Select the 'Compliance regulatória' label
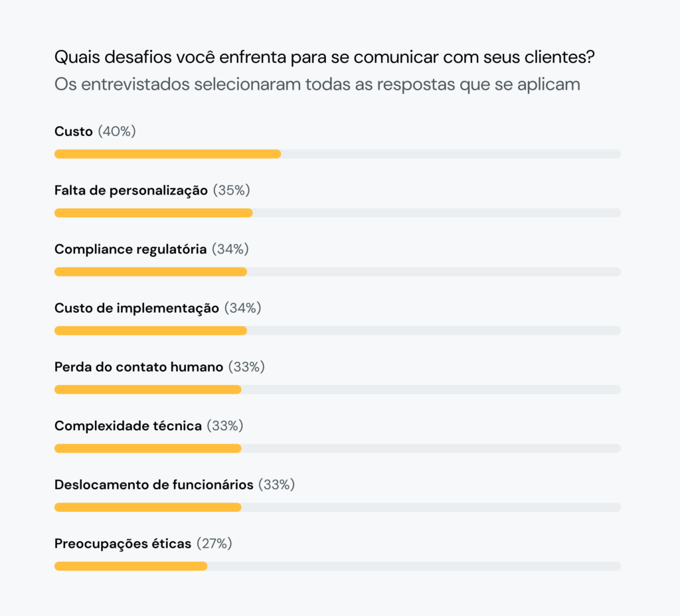Viewport: 680px width, 616px height. pyautogui.click(x=130, y=249)
